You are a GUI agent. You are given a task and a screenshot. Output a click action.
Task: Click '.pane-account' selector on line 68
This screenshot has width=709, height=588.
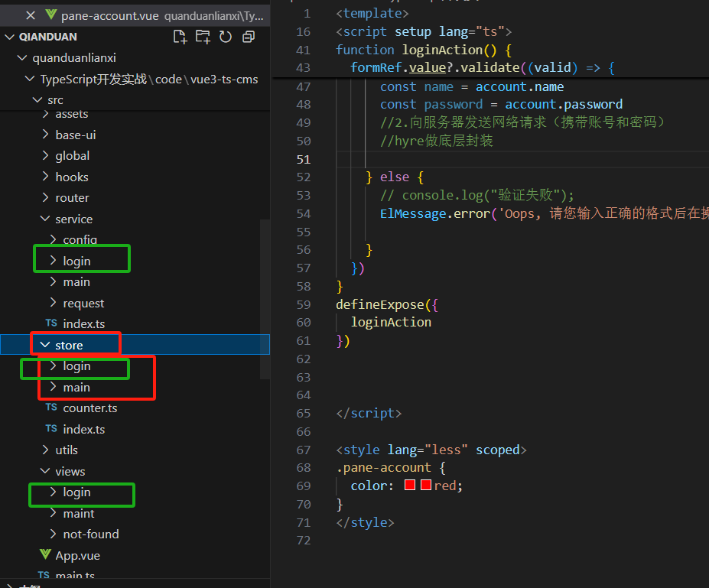coord(383,467)
